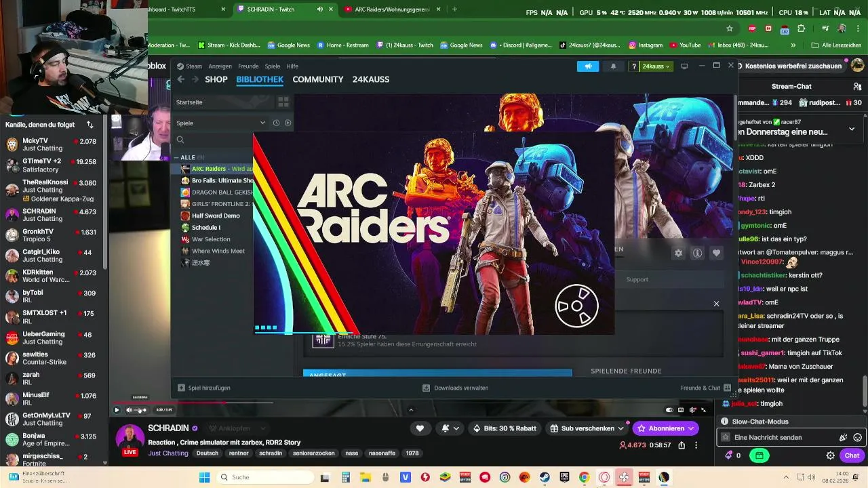This screenshot has width=868, height=488.
Task: Open Just Chatting category link
Action: [168, 453]
